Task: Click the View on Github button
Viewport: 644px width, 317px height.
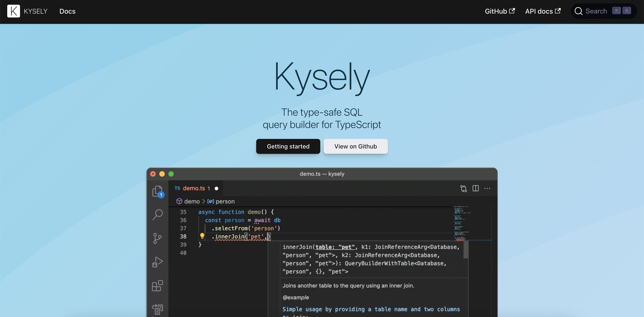Action: coord(355,146)
